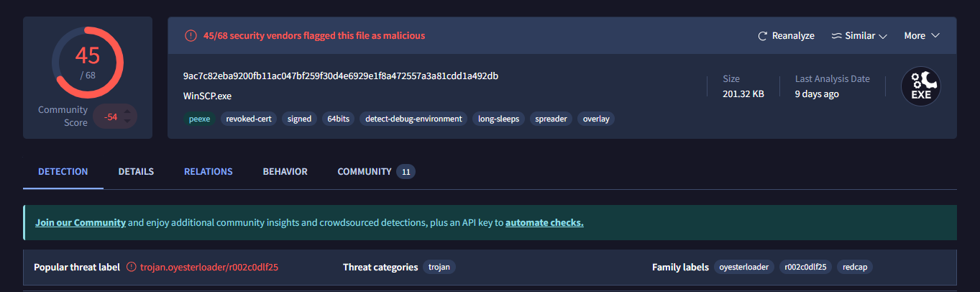Screen dimensions: 980x292
Task: Click the EXE file type icon
Action: coord(921,87)
